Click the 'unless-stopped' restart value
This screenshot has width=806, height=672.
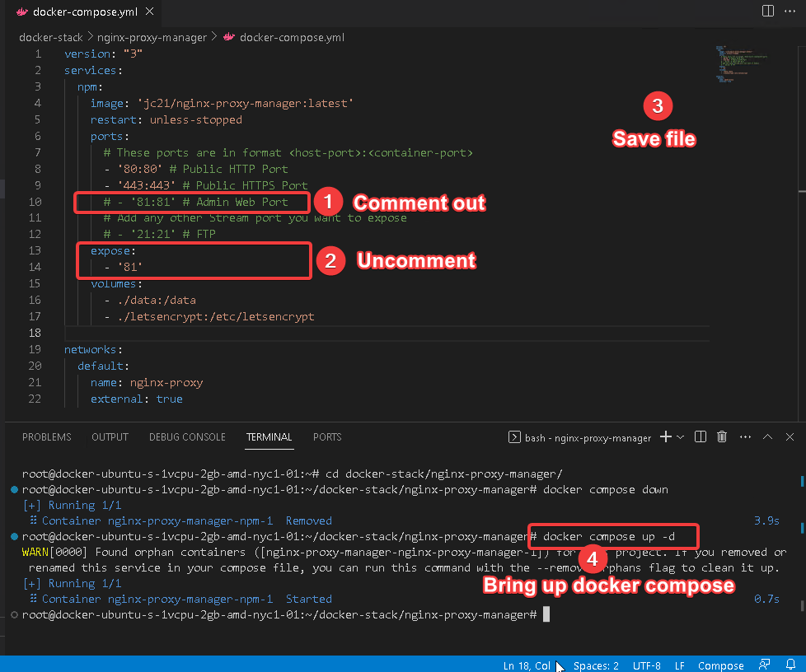[x=196, y=119]
